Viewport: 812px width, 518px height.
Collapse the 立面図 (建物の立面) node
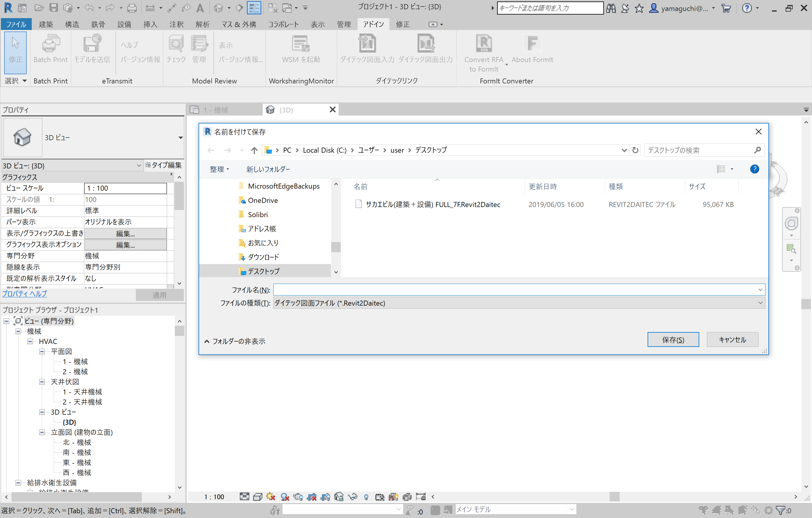click(42, 432)
